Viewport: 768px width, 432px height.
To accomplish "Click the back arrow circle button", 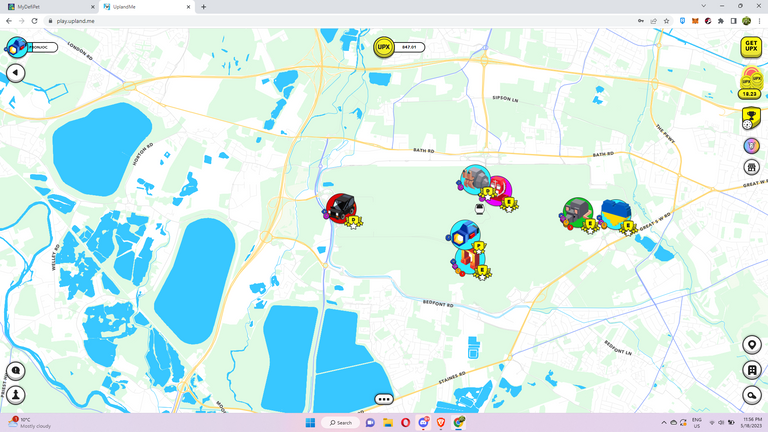I will 16,73.
